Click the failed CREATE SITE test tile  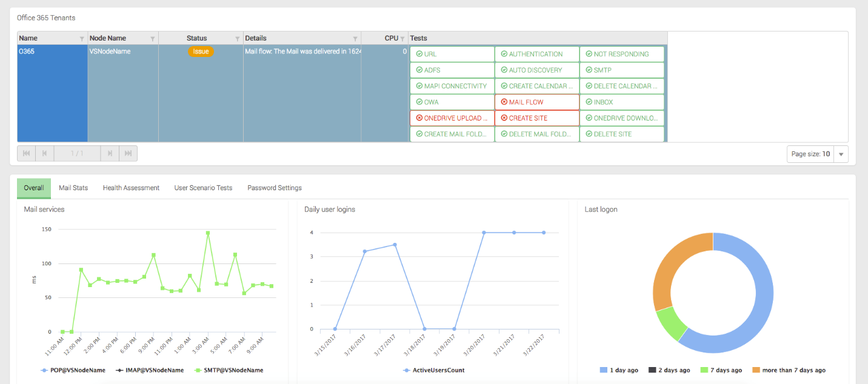point(537,118)
